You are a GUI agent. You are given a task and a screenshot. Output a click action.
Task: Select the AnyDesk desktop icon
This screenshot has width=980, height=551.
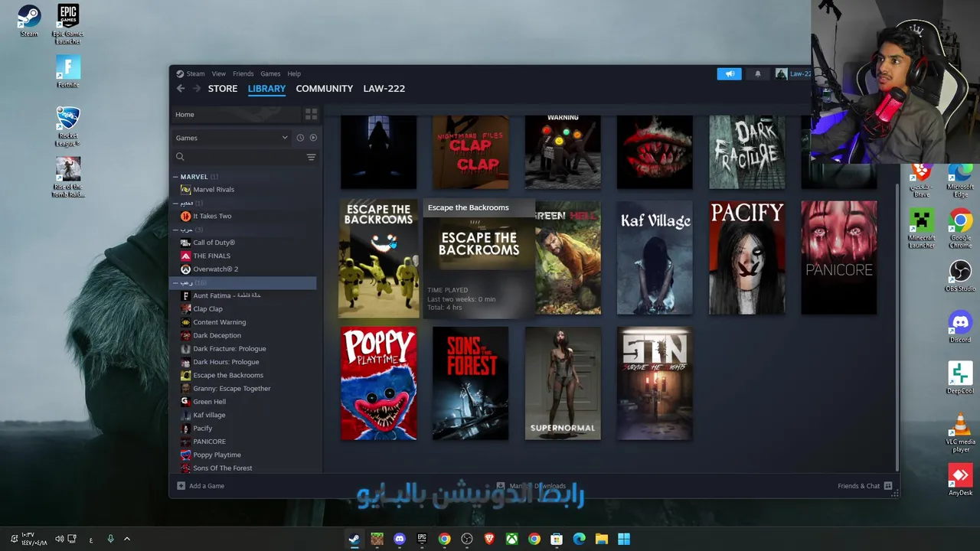click(960, 481)
